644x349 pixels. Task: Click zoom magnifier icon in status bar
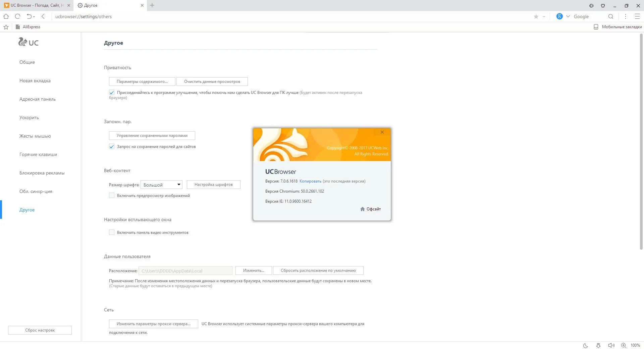pos(624,345)
